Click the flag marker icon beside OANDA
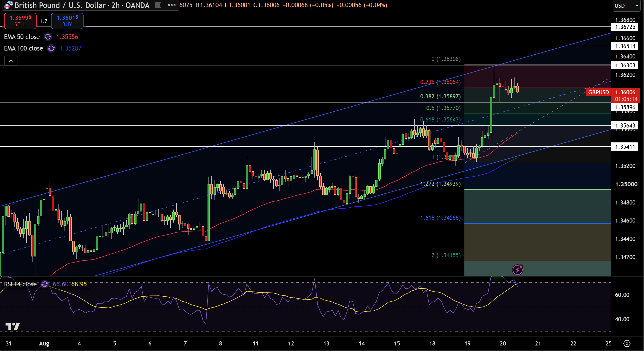Image resolution: width=644 pixels, height=351 pixels. click(x=158, y=5)
